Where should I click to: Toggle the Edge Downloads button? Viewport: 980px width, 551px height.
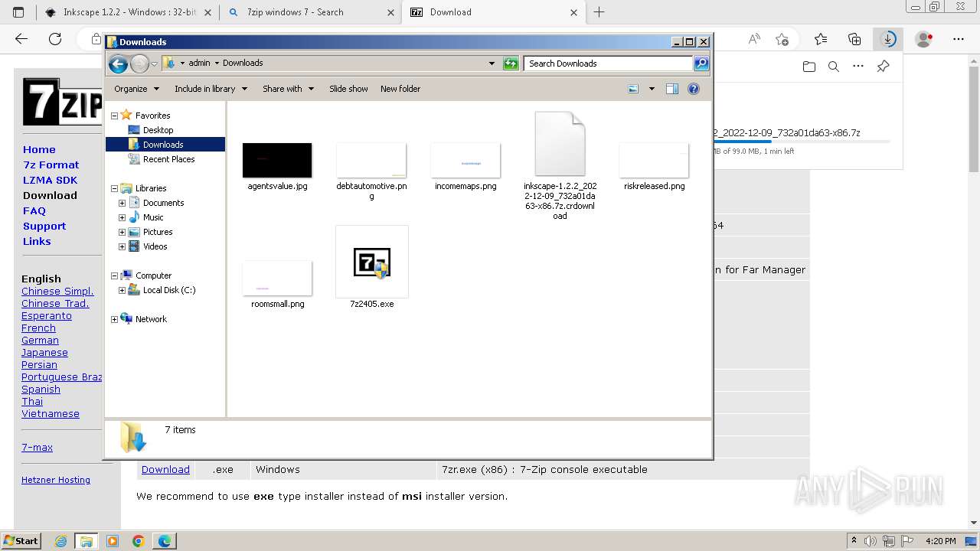888,39
